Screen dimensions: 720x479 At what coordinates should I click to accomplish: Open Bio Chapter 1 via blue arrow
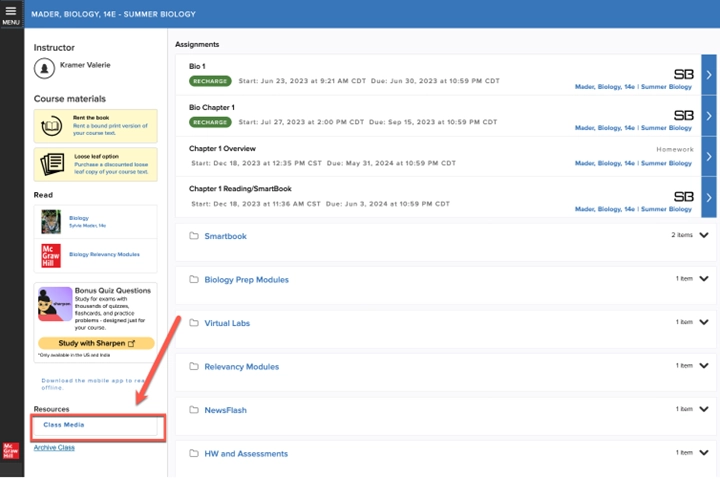point(709,116)
